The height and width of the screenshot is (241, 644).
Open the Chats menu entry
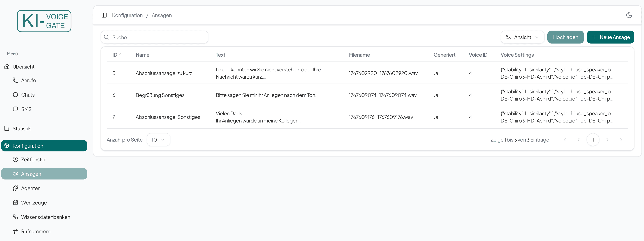[28, 95]
